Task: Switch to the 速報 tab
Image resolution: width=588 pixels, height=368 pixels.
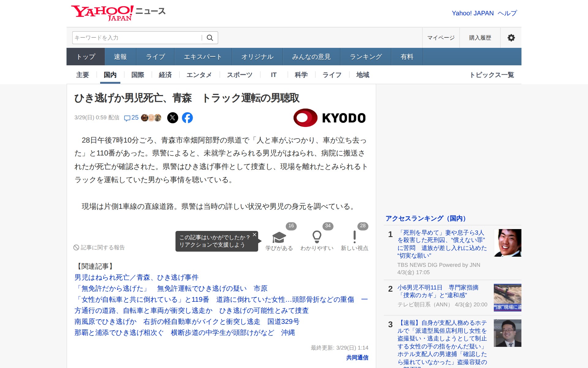Action: [120, 57]
